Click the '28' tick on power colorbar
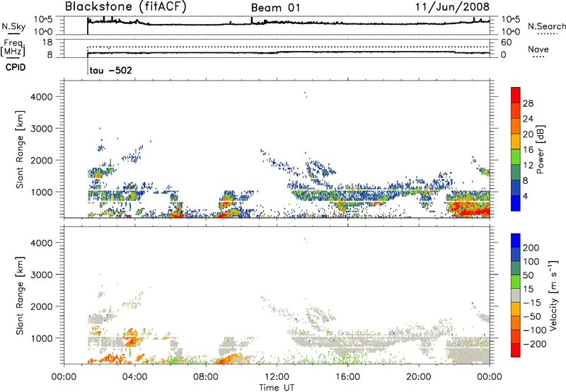 click(x=528, y=103)
